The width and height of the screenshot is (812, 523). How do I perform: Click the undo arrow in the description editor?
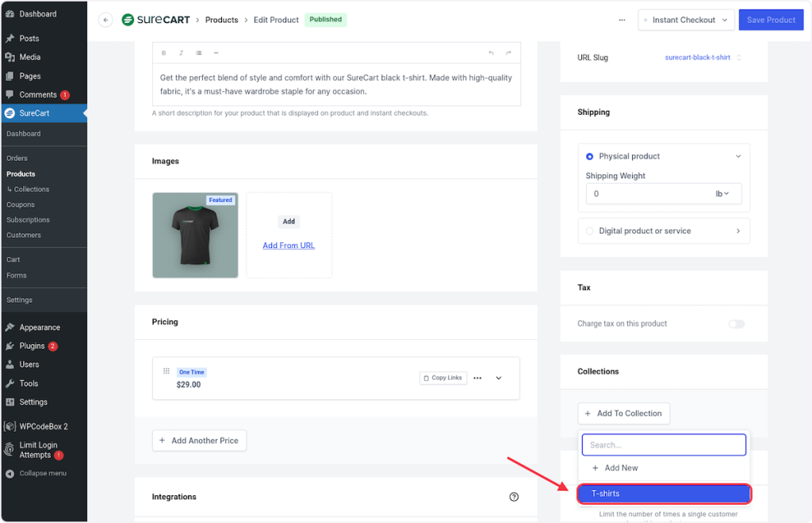coord(491,53)
